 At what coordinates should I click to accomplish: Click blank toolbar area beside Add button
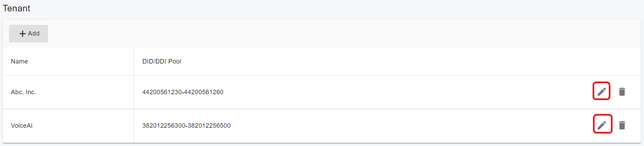(311, 33)
